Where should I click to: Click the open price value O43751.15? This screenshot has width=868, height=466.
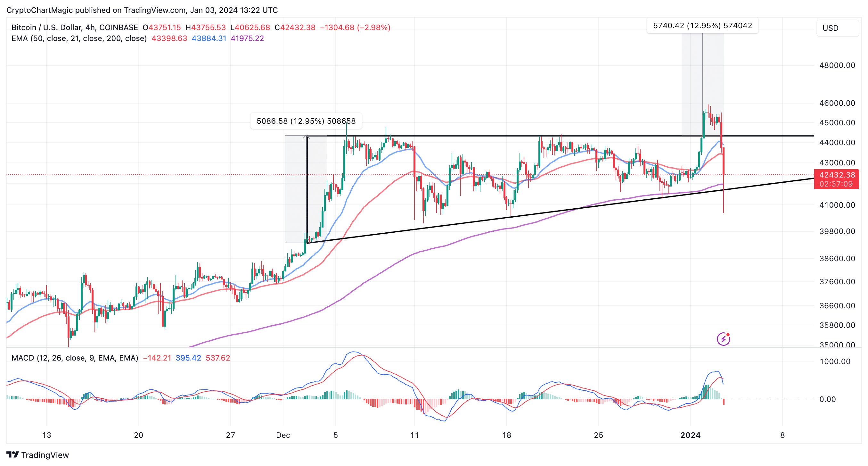coord(162,27)
